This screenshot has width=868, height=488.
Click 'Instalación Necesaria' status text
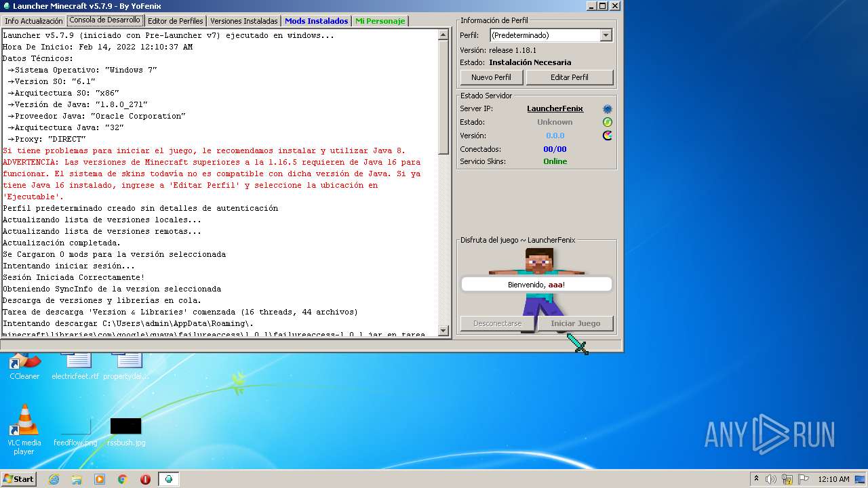click(530, 62)
